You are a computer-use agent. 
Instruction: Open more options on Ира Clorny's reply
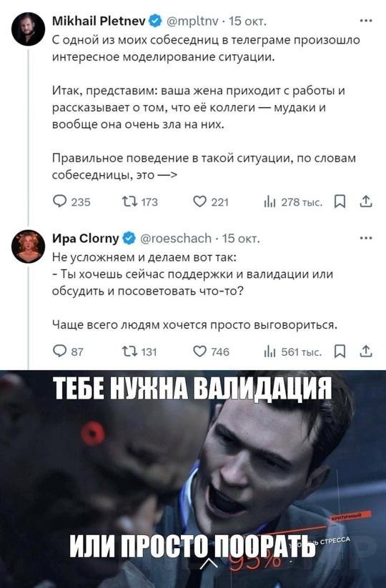(x=366, y=238)
